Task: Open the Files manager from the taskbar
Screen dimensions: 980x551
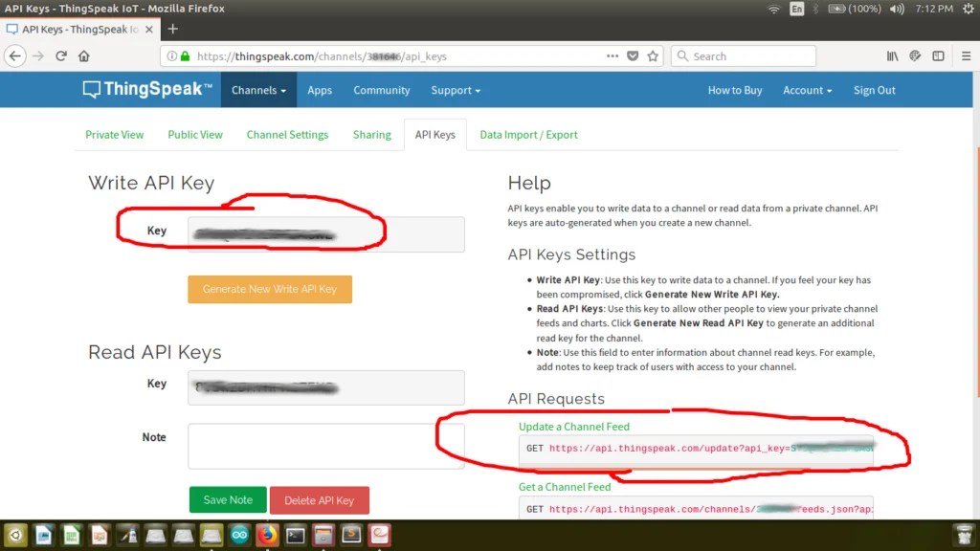Action: [x=323, y=536]
